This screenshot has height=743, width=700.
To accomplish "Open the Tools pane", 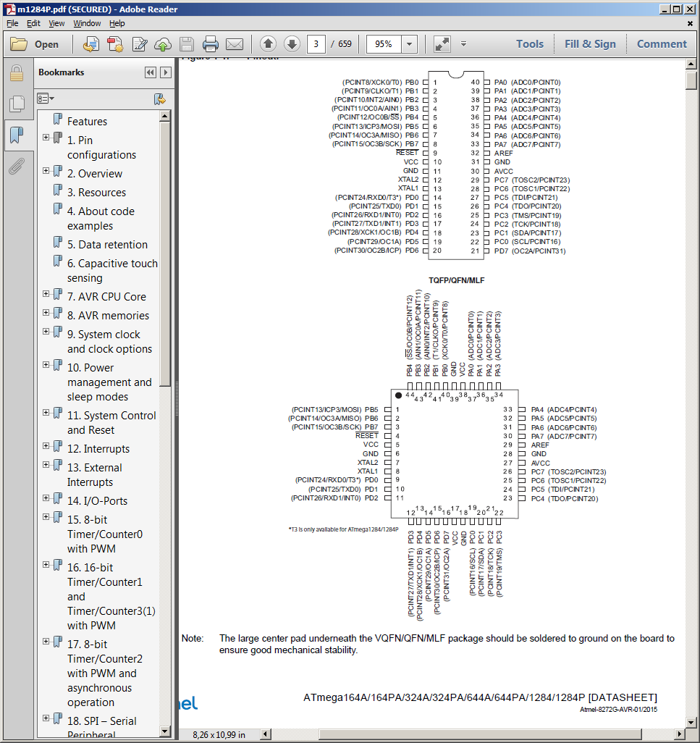I will point(529,44).
